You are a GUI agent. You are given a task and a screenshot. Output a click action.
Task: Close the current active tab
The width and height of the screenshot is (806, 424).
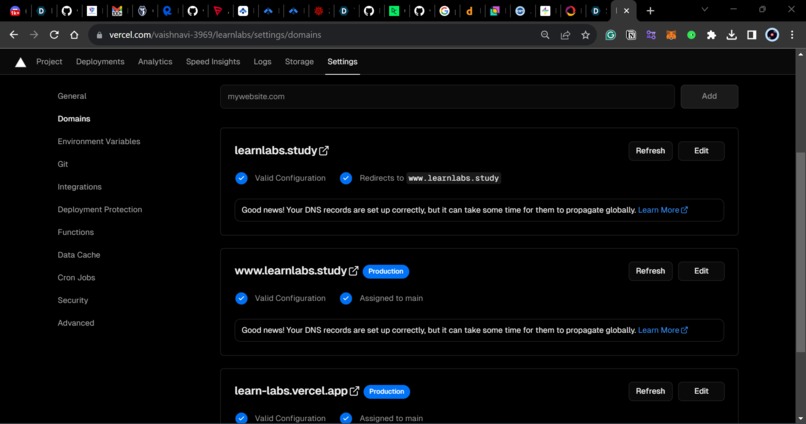pos(626,11)
